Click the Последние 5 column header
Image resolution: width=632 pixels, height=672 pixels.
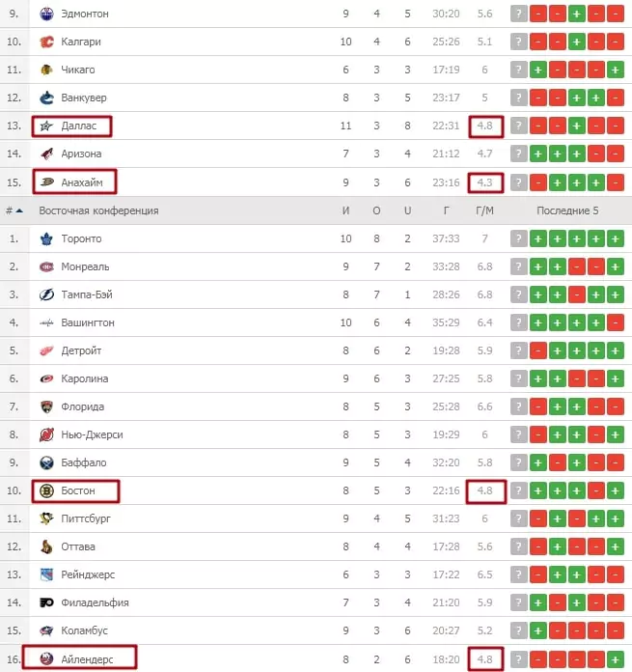click(567, 210)
